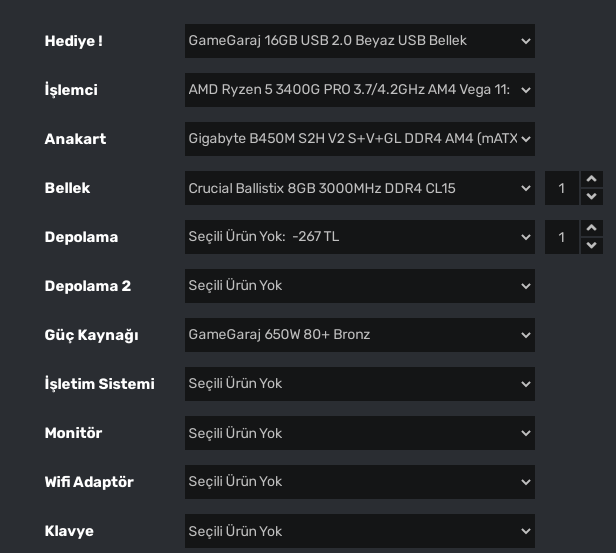
Task: Click the chevron arrow on Hediye dropdown
Action: coord(526,41)
